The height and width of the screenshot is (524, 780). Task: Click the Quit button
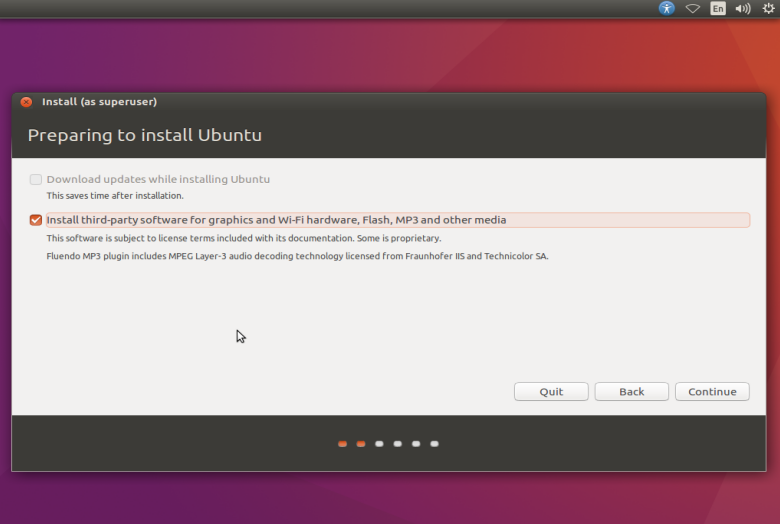tap(551, 392)
